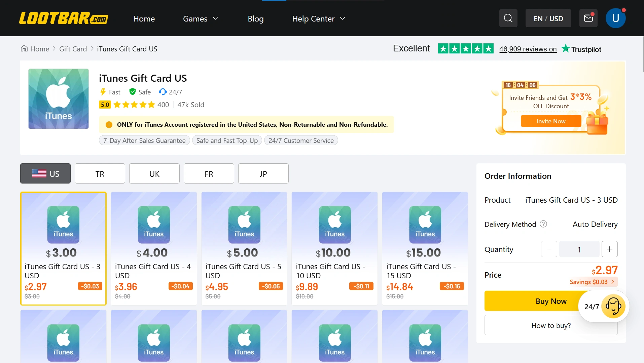The image size is (644, 363).
Task: Open the EN / USD language currency selector
Action: [x=548, y=18]
